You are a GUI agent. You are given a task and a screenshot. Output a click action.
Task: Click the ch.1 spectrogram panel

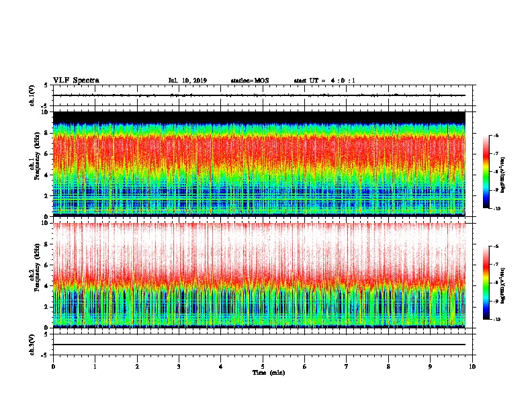259,164
